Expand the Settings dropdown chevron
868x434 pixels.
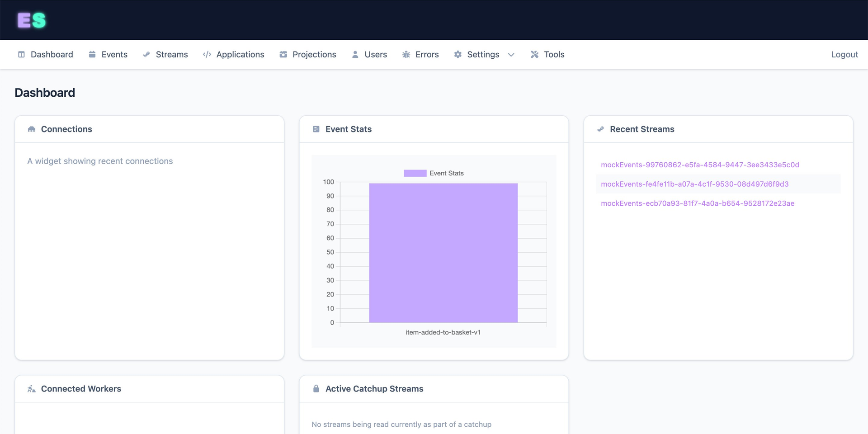511,55
